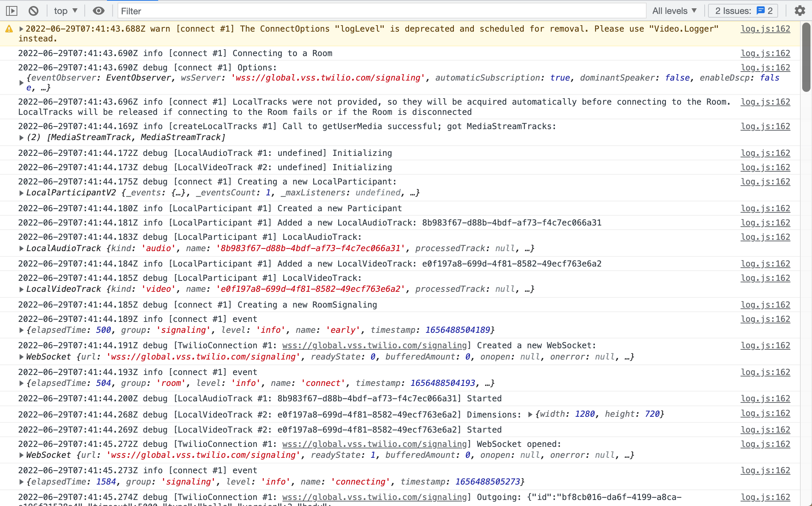The height and width of the screenshot is (506, 812).
Task: Open log.js:162 beside the WebSocket opened entry
Action: (x=765, y=444)
